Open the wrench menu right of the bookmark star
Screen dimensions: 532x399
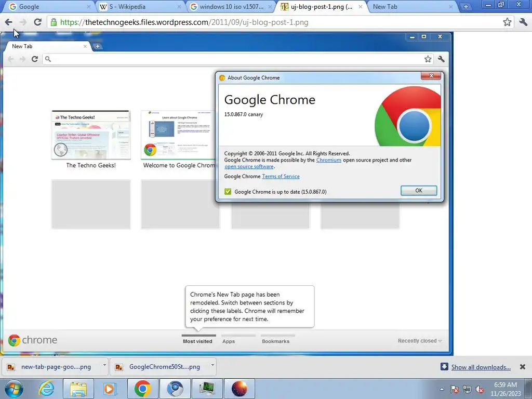tap(523, 22)
